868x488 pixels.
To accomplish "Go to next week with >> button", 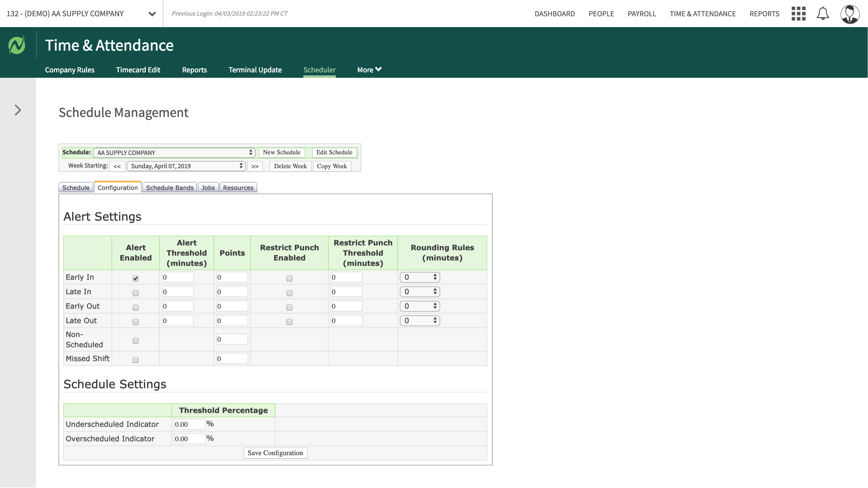I will coord(255,166).
